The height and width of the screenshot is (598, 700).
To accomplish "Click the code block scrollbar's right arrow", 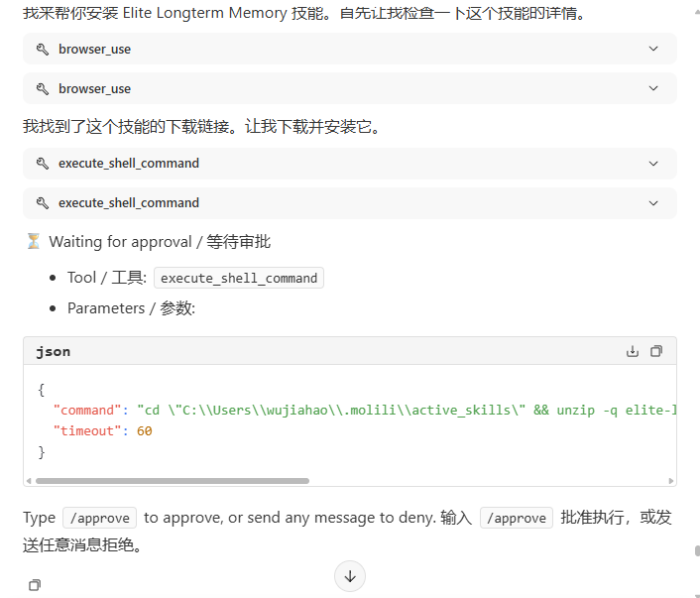I will (x=671, y=481).
